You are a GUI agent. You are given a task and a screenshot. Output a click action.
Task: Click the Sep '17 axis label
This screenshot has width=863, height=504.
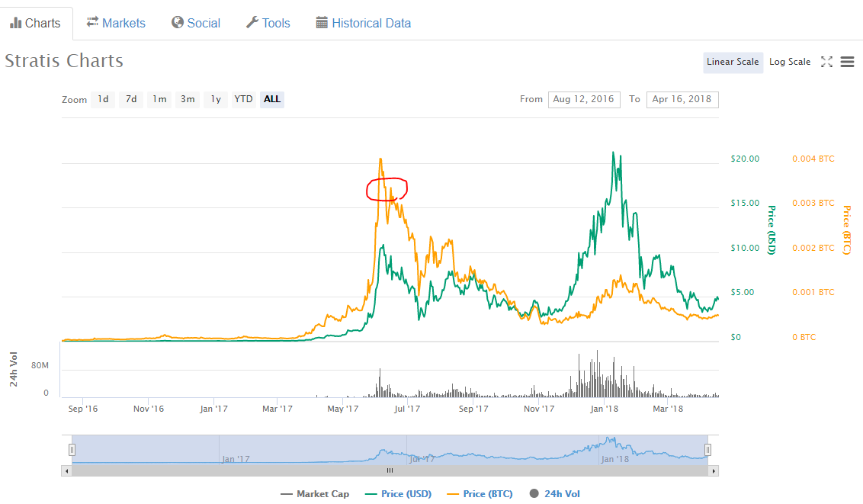point(473,409)
